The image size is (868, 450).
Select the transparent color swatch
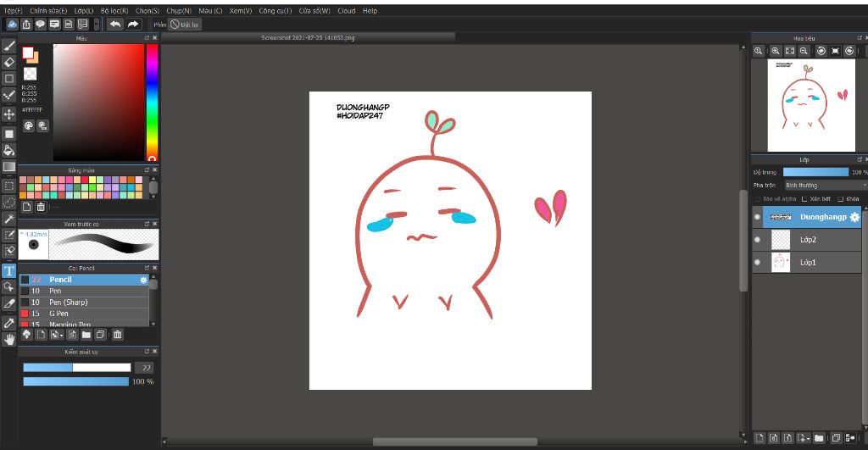pyautogui.click(x=30, y=75)
